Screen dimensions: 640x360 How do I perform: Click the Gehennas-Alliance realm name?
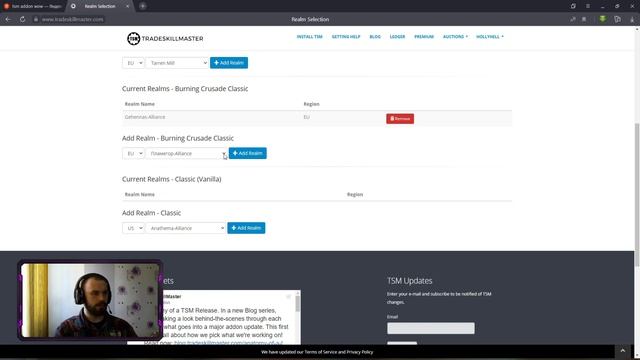coord(145,117)
